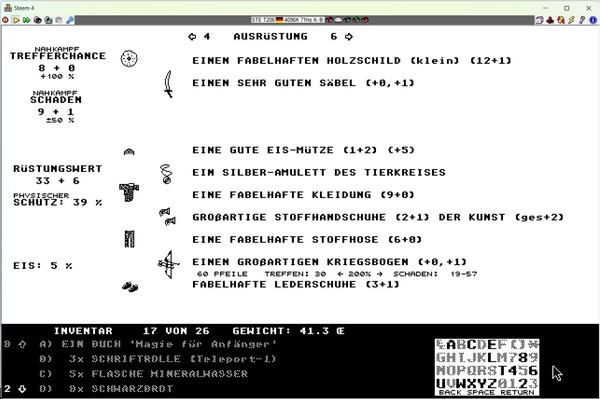Select inventory item D) SCHWARZBROT
Viewport: 600px width, 399px height.
click(106, 389)
